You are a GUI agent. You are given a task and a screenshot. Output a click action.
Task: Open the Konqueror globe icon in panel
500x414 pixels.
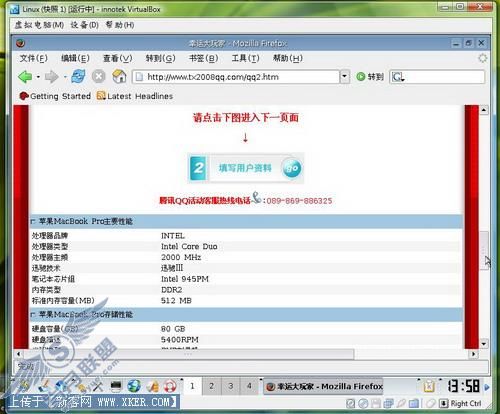click(x=134, y=386)
